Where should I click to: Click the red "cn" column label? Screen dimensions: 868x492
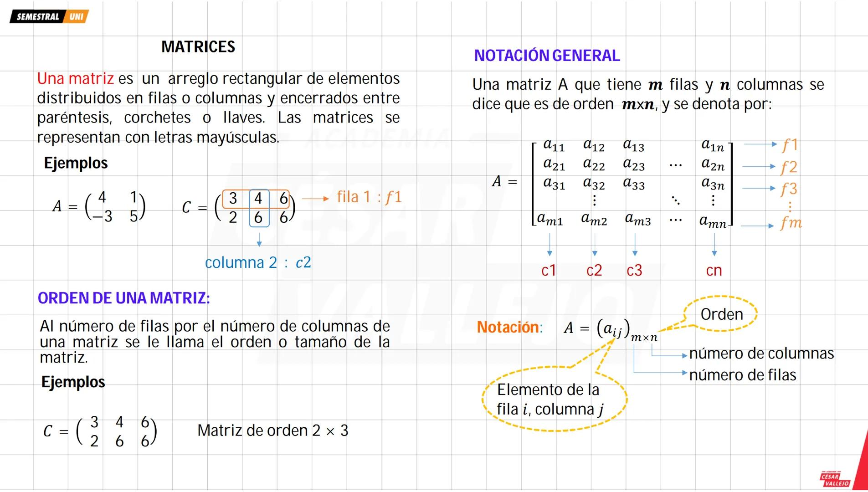tap(714, 271)
